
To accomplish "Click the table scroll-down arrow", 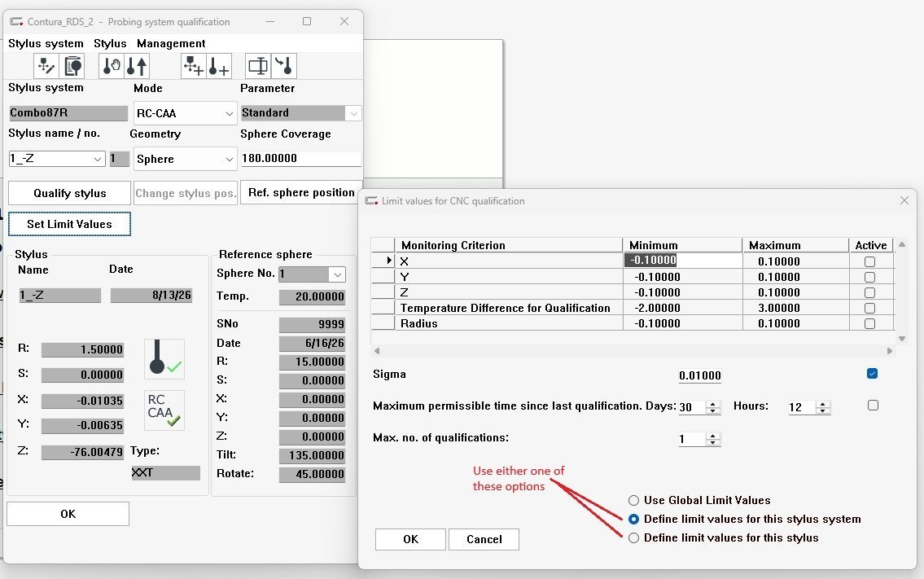I will pyautogui.click(x=901, y=339).
